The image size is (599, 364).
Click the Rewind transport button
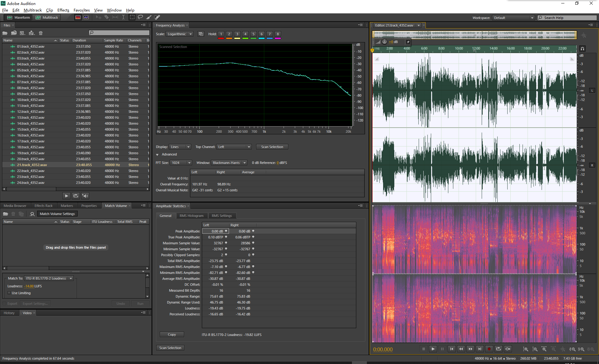point(461,349)
